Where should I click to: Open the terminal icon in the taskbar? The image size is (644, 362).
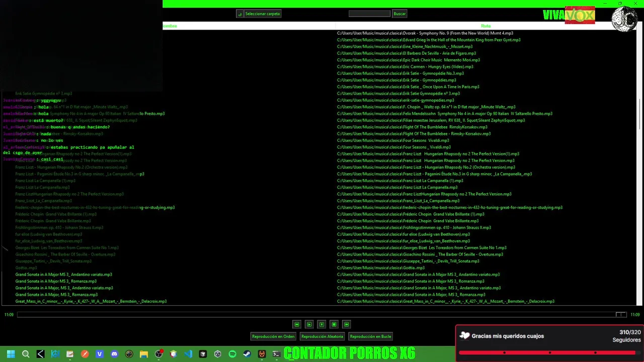[276, 354]
